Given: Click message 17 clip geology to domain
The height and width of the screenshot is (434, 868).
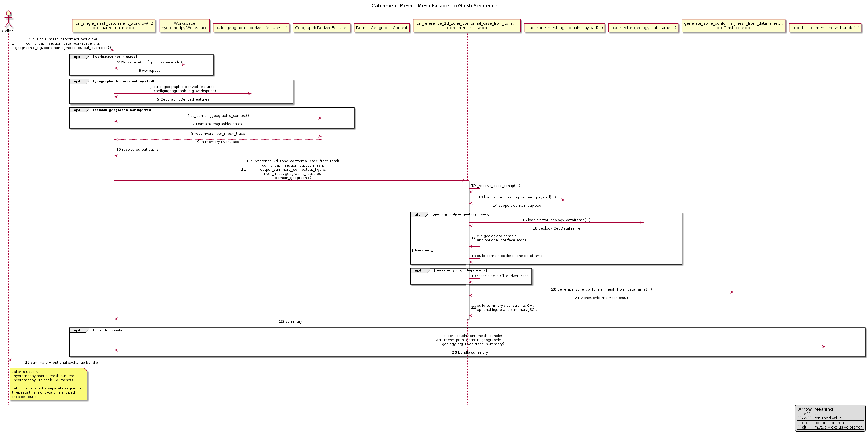Looking at the screenshot, I should tap(499, 238).
